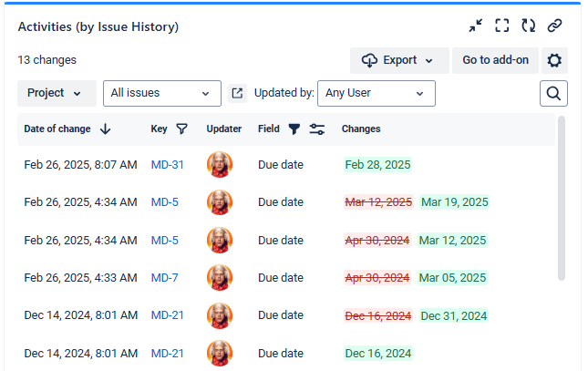The width and height of the screenshot is (588, 371).
Task: Open issues in new window icon
Action: (x=237, y=93)
